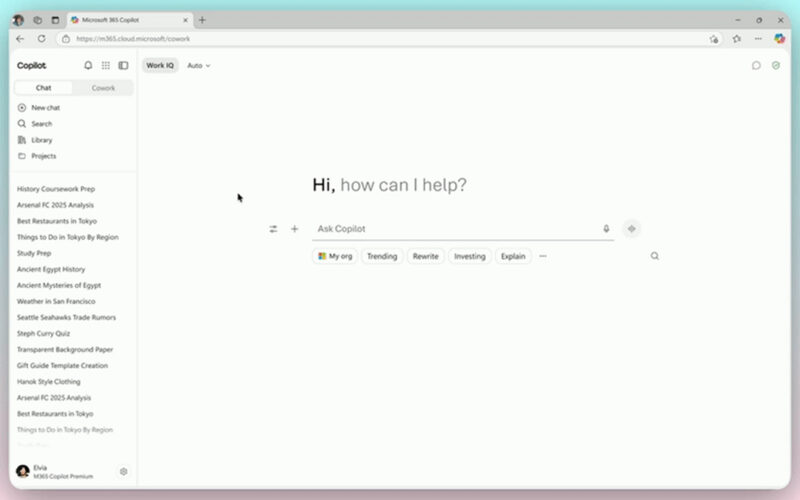Click the green shield check icon
This screenshot has height=500, width=800.
[776, 65]
